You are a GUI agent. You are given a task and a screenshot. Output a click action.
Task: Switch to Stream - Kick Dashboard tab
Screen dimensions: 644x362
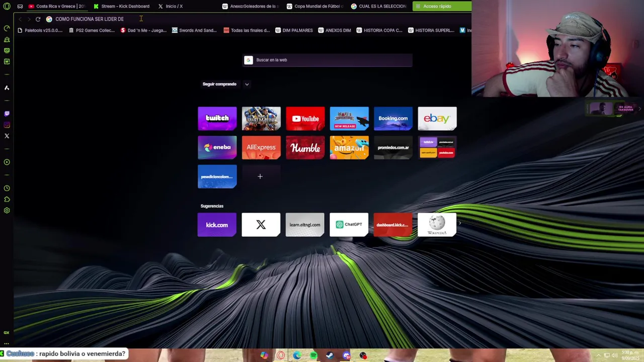pyautogui.click(x=122, y=6)
